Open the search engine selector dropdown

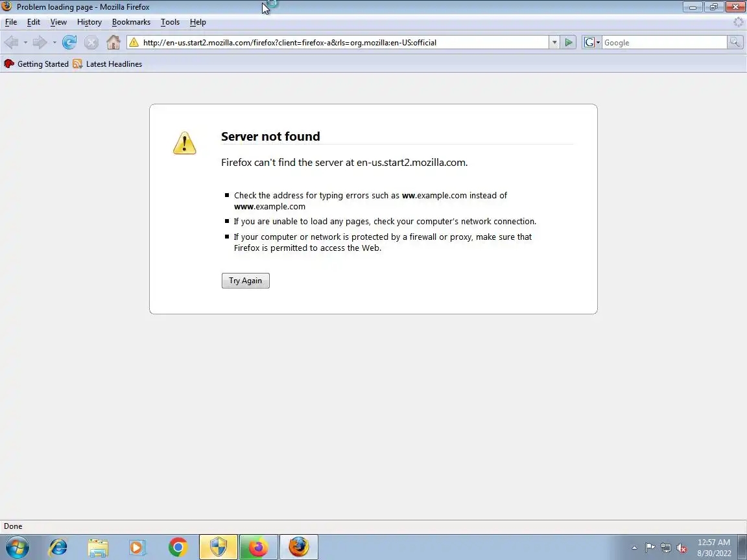tap(591, 42)
